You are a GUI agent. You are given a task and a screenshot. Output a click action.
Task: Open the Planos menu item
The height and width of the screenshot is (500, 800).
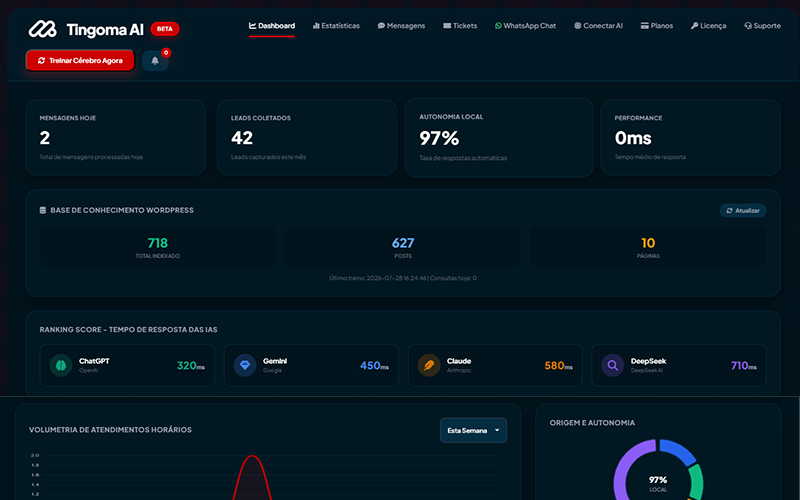657,26
